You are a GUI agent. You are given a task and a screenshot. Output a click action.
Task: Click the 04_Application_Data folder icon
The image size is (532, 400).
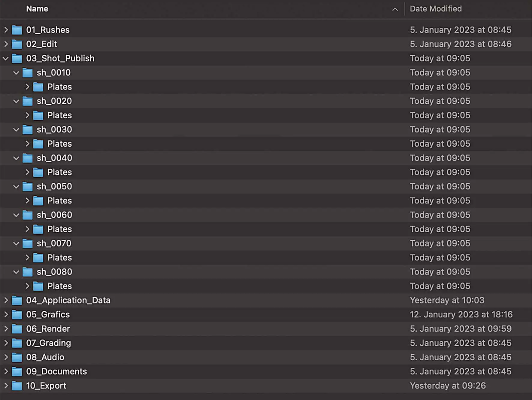tap(17, 300)
